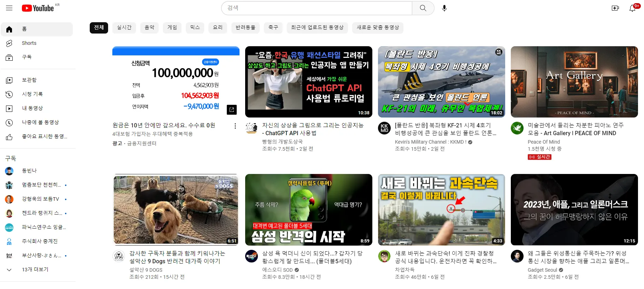The height and width of the screenshot is (289, 644).
Task: Open 동빈나 channel avatar
Action: [x=9, y=171]
